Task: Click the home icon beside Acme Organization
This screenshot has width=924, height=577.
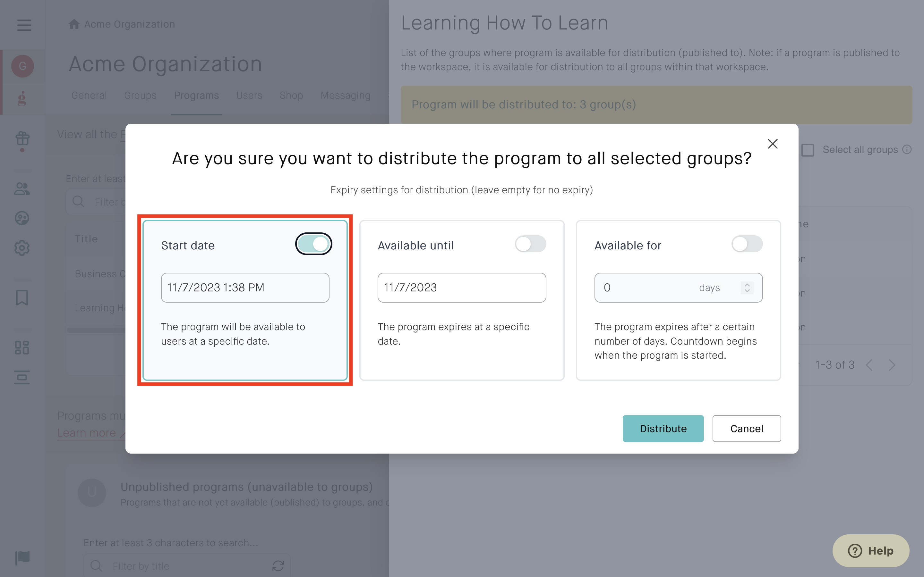Action: (74, 24)
